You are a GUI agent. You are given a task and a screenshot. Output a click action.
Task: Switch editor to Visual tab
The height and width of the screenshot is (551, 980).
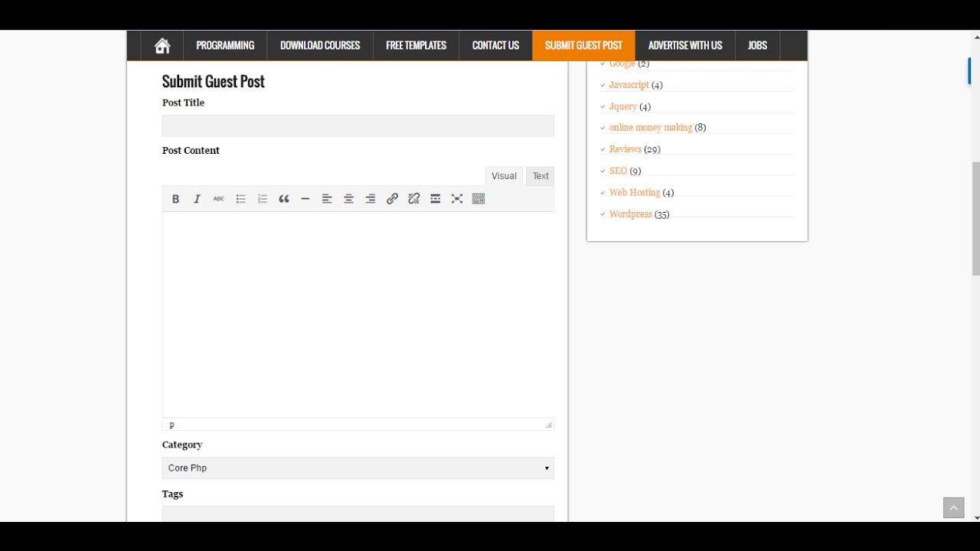coord(504,176)
